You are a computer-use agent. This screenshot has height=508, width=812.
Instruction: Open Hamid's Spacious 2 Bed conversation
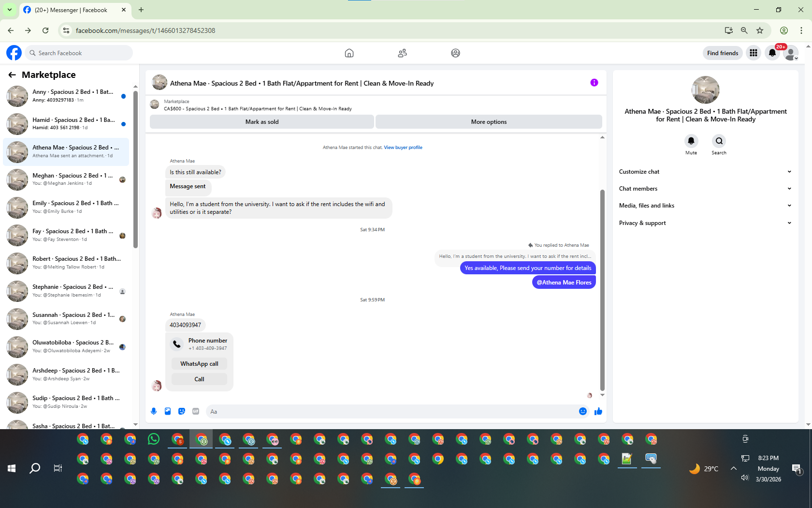[66, 124]
